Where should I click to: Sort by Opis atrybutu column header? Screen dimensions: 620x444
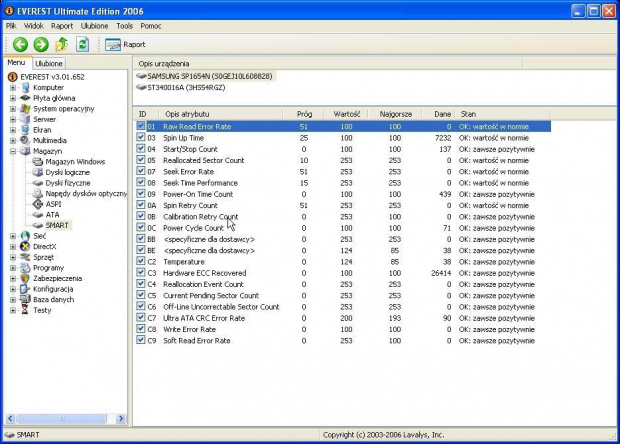click(220, 114)
